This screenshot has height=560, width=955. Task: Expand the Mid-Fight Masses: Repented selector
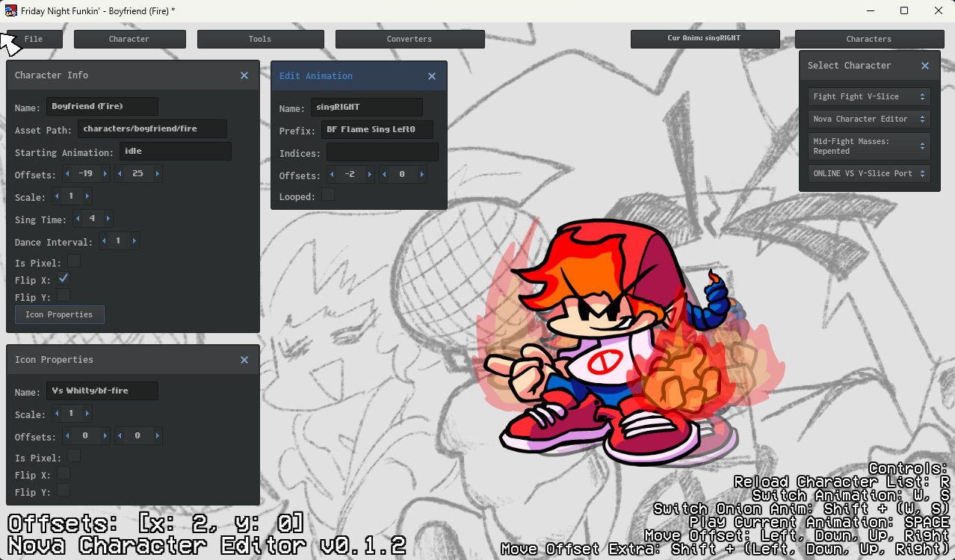tap(868, 146)
